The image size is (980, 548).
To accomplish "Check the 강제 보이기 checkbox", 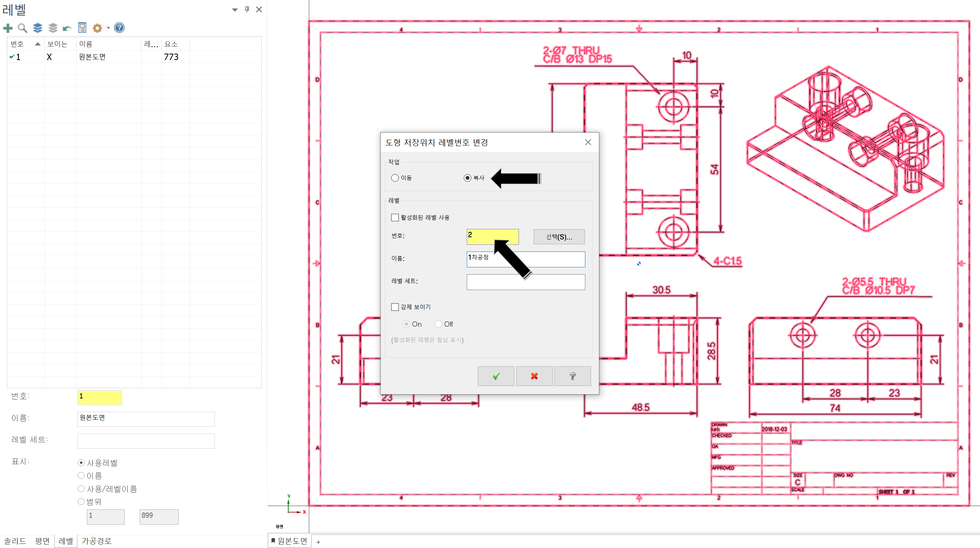I will 395,307.
